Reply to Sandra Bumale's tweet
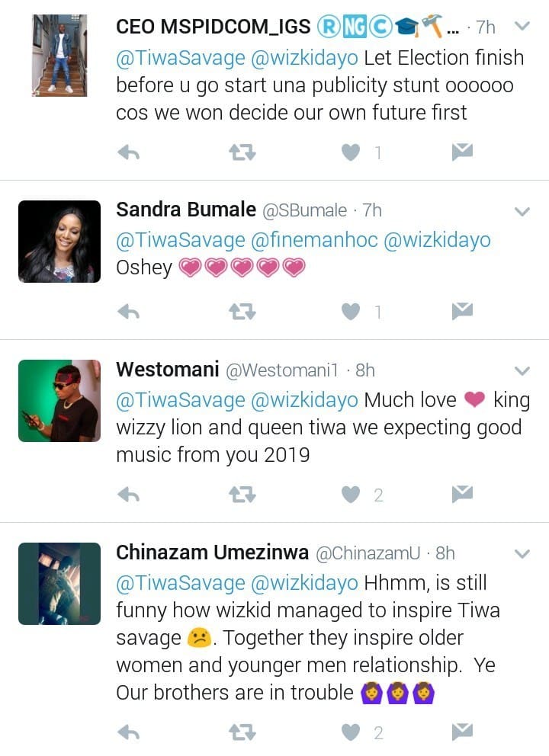 click(129, 312)
